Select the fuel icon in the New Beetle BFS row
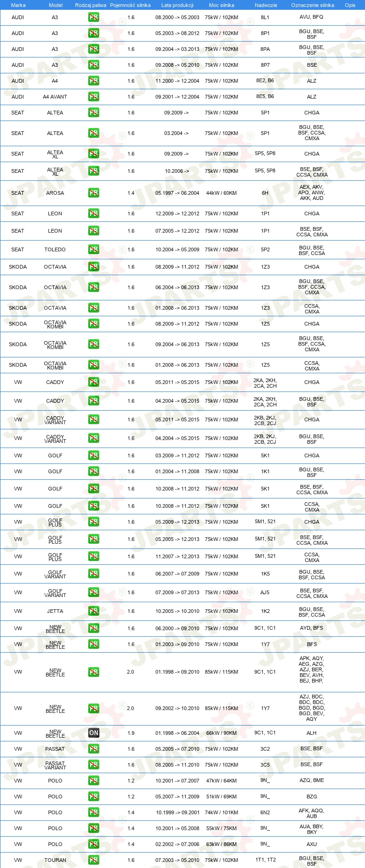Viewport: 365px width, 868px height. click(x=93, y=644)
